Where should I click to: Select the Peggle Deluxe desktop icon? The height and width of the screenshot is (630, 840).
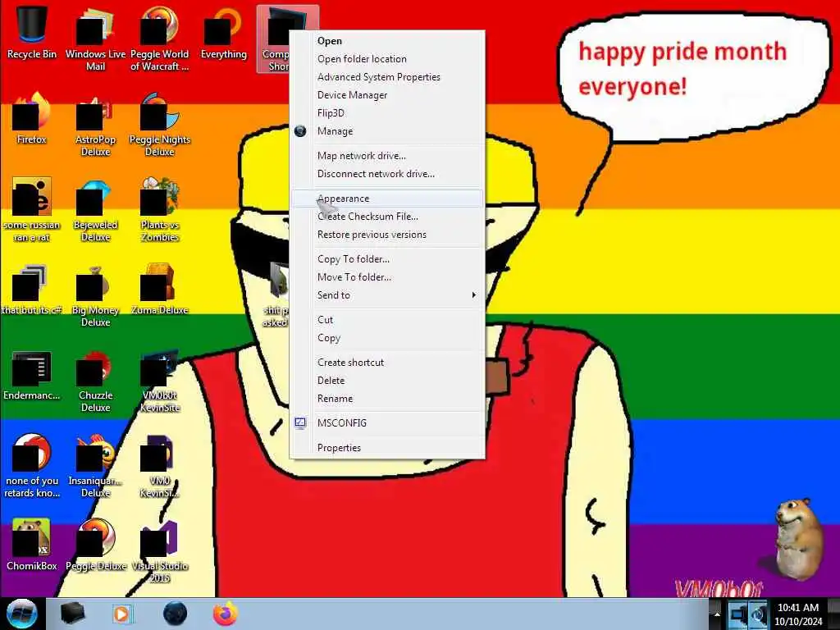click(x=95, y=546)
